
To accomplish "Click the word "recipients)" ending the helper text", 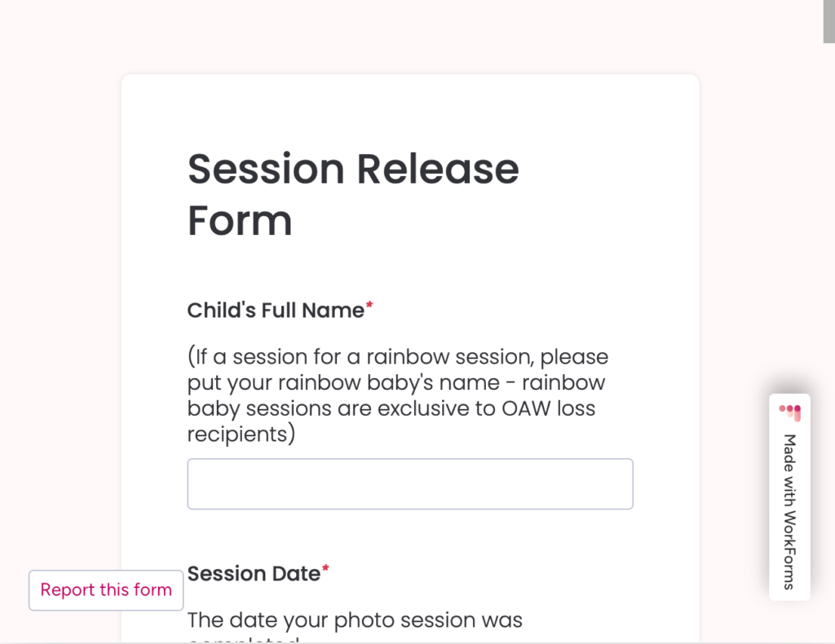I will pos(241,434).
